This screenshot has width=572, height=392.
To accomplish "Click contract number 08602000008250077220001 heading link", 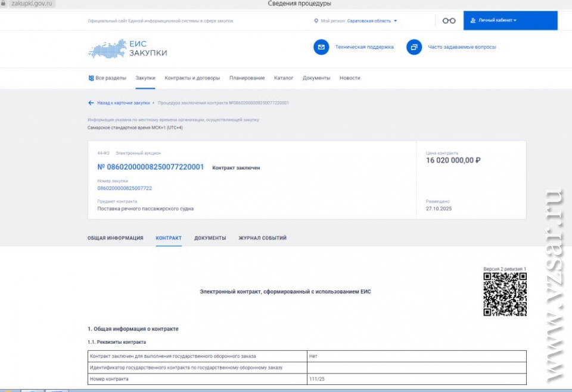I will pos(150,167).
